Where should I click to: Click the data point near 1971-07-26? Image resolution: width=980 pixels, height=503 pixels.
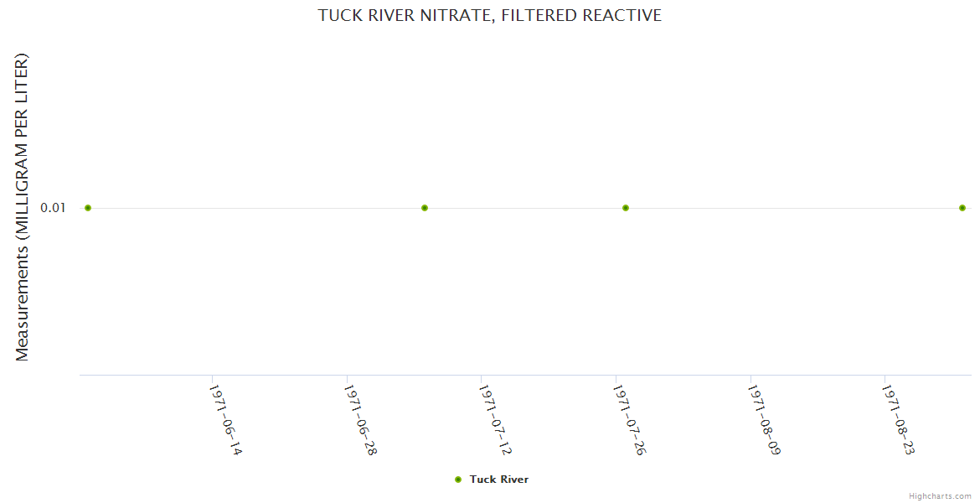coord(626,207)
